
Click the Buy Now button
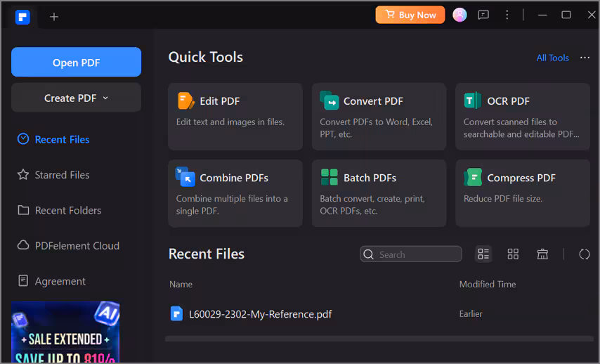[410, 15]
